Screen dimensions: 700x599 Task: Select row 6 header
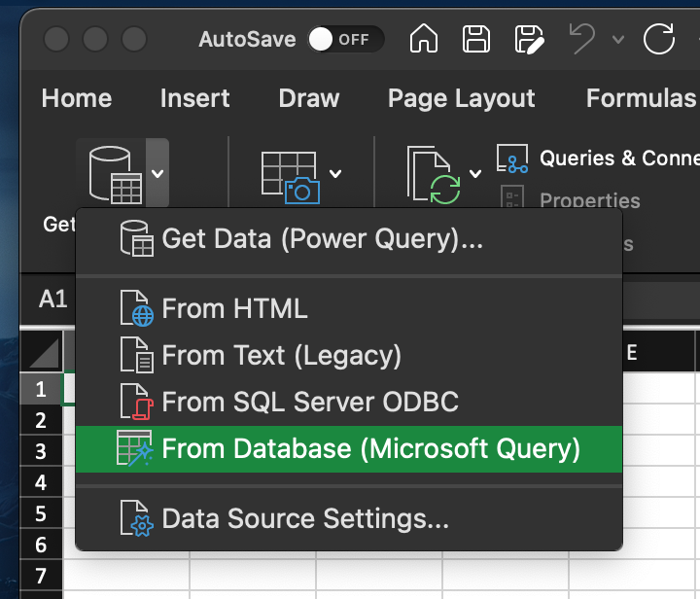tap(41, 545)
